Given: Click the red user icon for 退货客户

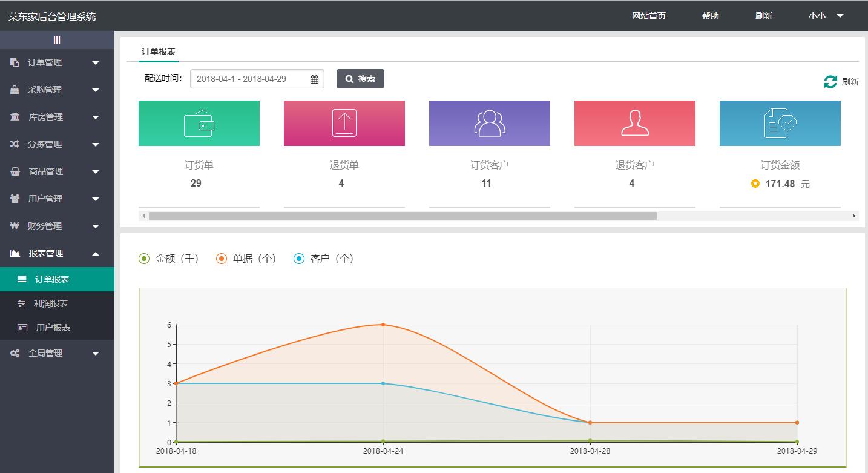Looking at the screenshot, I should [634, 123].
